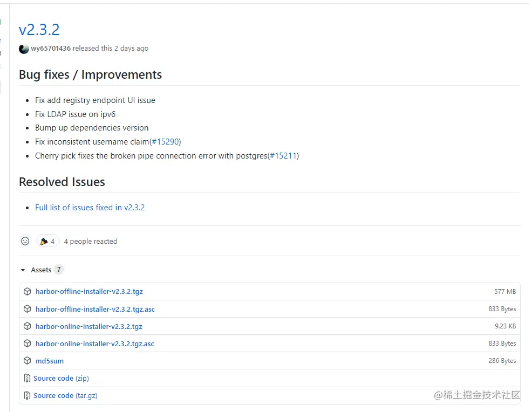
Task: Click zip file icon beside Source code (tar.gz)
Action: point(27,395)
